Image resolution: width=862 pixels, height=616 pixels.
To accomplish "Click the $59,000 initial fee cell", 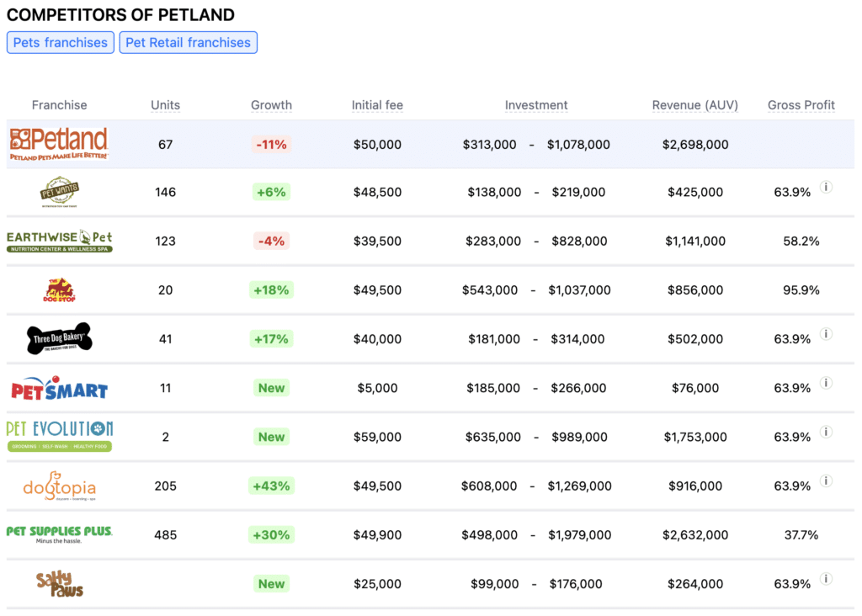I will (377, 437).
